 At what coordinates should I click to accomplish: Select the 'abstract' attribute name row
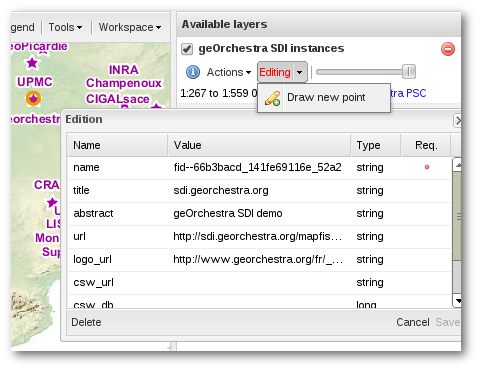(93, 213)
